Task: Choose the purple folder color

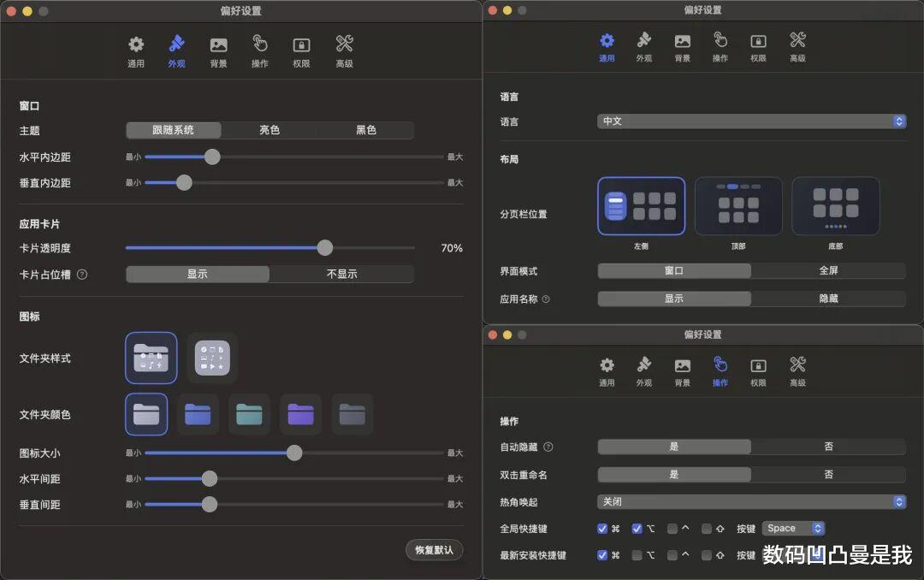Action: (300, 414)
